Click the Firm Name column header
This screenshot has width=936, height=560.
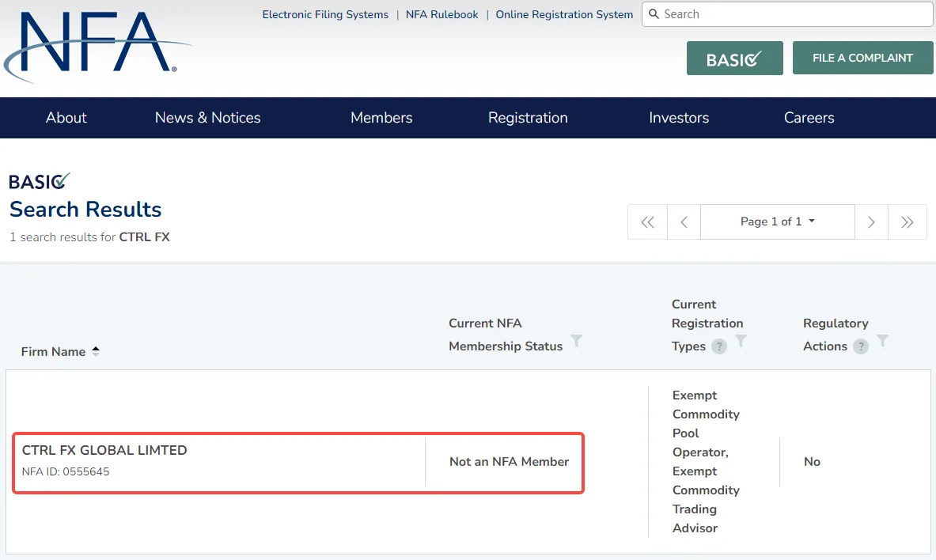[53, 352]
